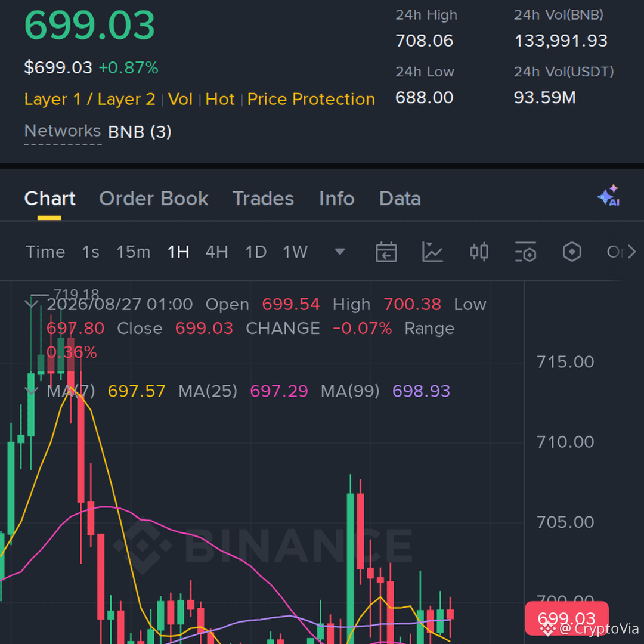Open the Layer 1 / Layer 2 tag
The image size is (644, 644).
click(x=90, y=100)
